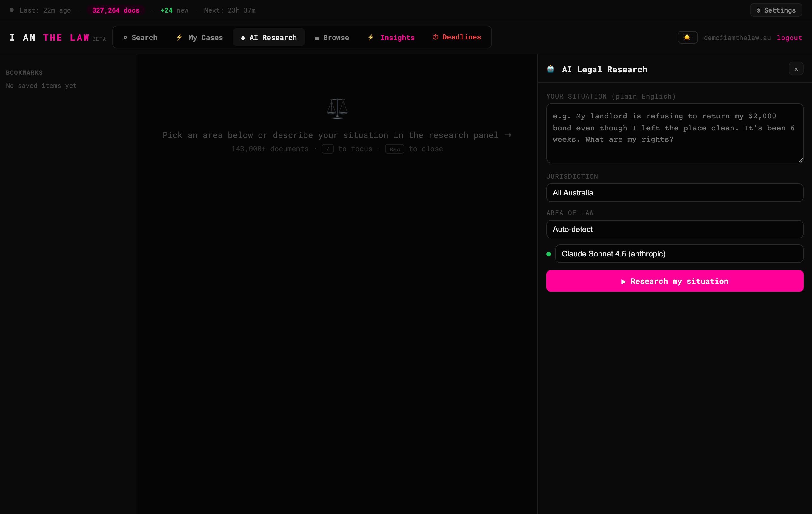The width and height of the screenshot is (812, 514).
Task: Click the 327,264 docs badge
Action: click(x=116, y=10)
